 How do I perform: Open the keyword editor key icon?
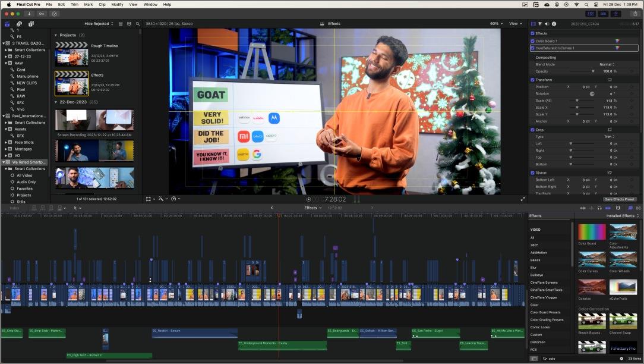pos(42,14)
